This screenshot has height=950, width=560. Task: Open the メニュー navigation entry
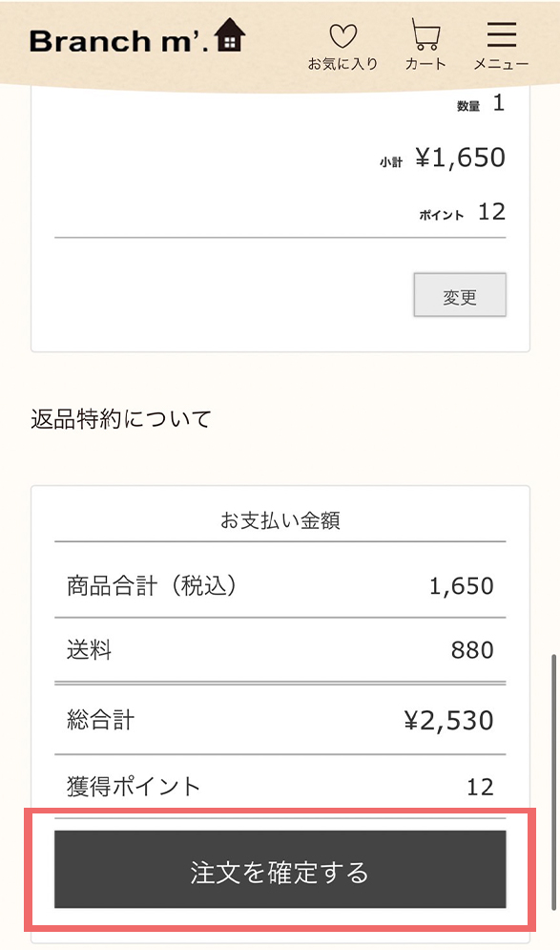tap(500, 43)
